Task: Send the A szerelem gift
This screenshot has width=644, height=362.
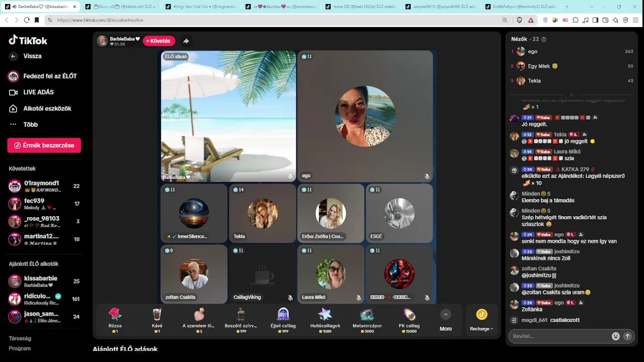Action: [x=199, y=320]
